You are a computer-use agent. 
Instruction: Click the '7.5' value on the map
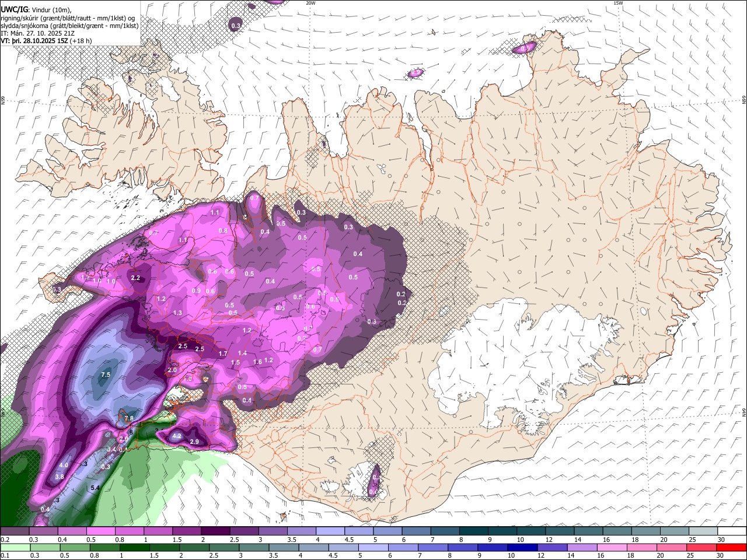click(x=106, y=374)
